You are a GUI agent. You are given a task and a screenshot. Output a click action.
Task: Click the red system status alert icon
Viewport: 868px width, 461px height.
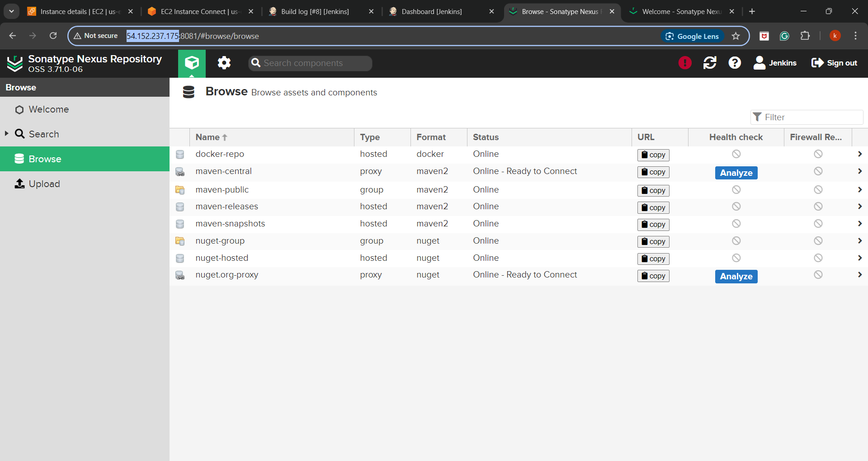[684, 63]
